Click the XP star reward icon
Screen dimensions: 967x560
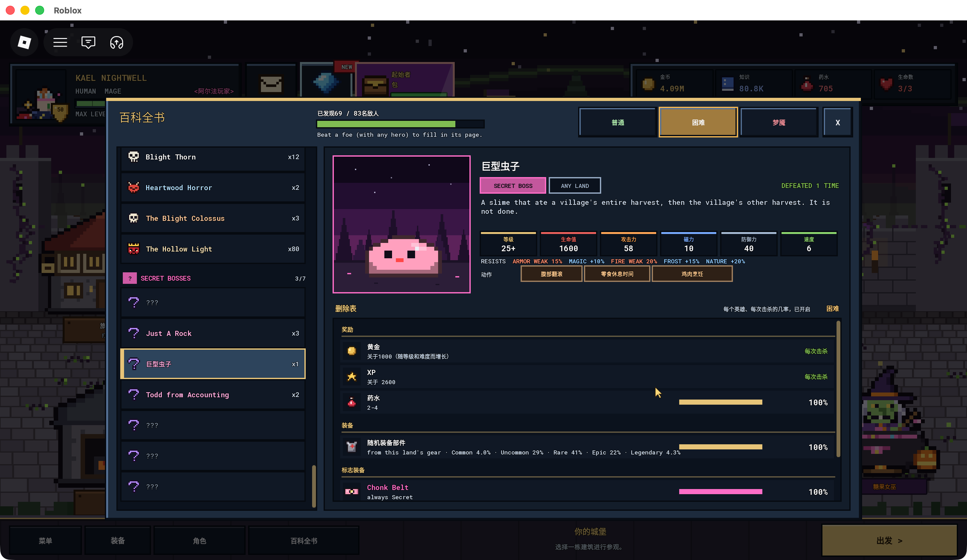pos(351,377)
